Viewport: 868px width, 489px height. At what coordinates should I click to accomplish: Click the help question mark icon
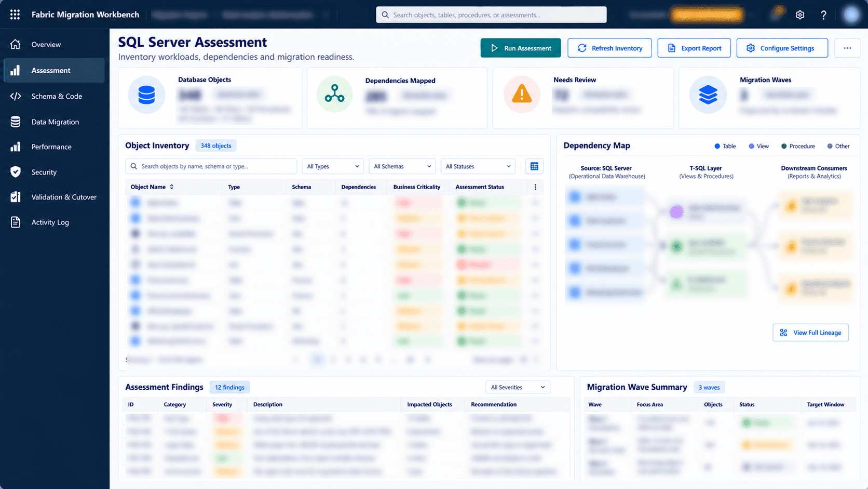pos(823,15)
